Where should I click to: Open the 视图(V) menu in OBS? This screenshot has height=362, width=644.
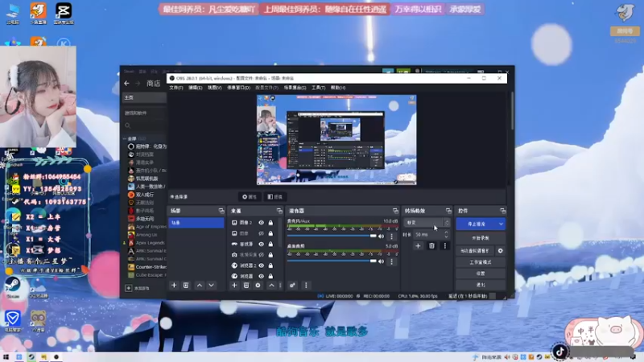click(x=214, y=88)
